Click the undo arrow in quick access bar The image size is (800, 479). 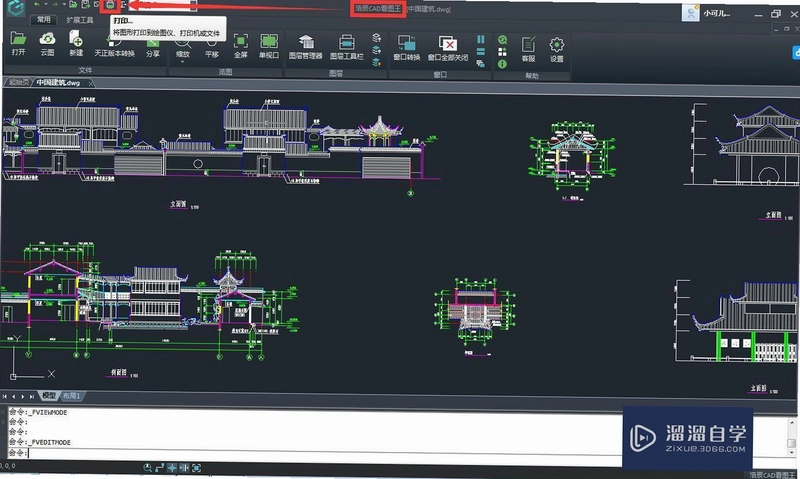(x=37, y=5)
